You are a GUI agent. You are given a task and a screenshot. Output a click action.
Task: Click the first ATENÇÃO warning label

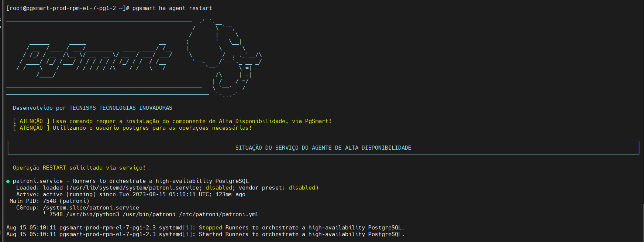(31, 121)
